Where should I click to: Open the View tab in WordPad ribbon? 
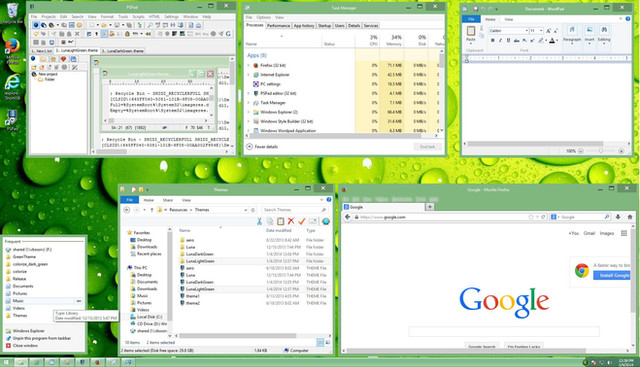pos(509,19)
